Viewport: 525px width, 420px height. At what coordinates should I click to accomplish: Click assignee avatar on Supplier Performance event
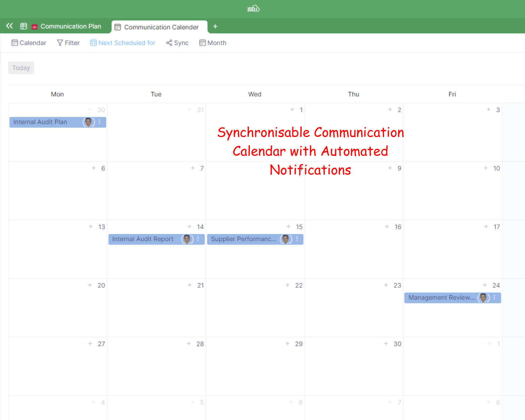[286, 239]
